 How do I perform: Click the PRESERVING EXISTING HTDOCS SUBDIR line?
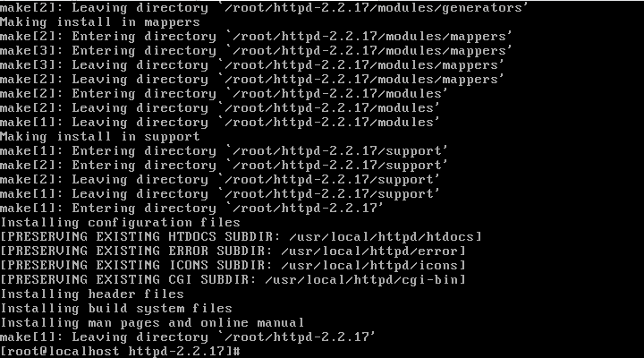(x=241, y=237)
